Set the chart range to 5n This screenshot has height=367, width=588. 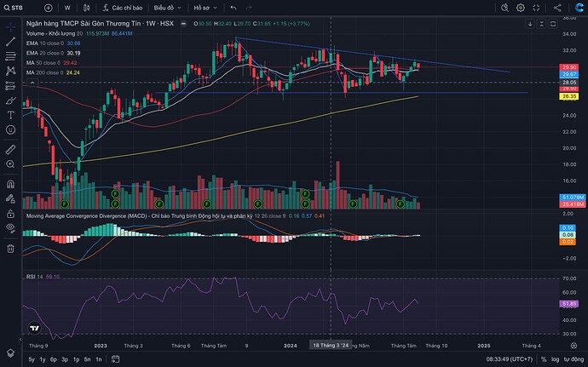(x=88, y=359)
